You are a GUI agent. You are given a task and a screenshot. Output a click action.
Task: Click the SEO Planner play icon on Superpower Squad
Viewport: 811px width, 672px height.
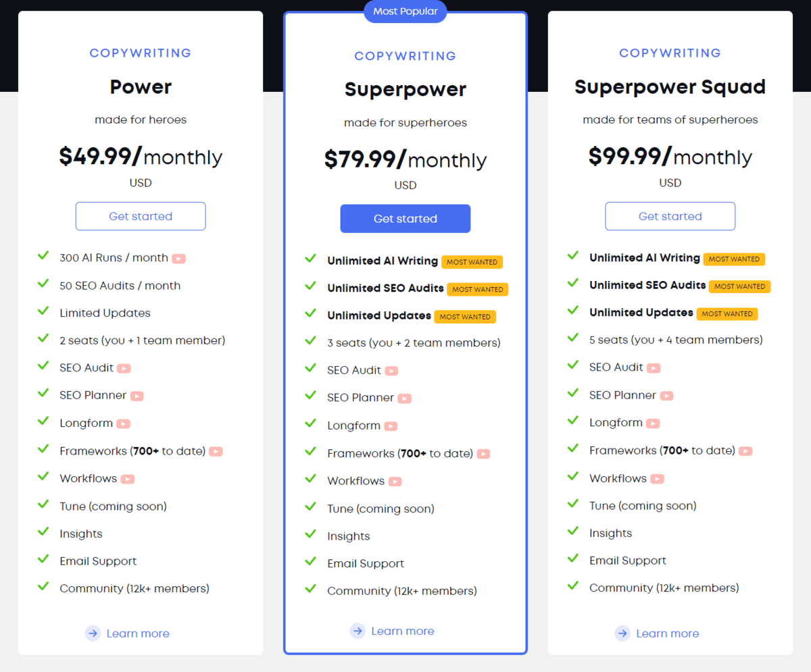pyautogui.click(x=666, y=396)
